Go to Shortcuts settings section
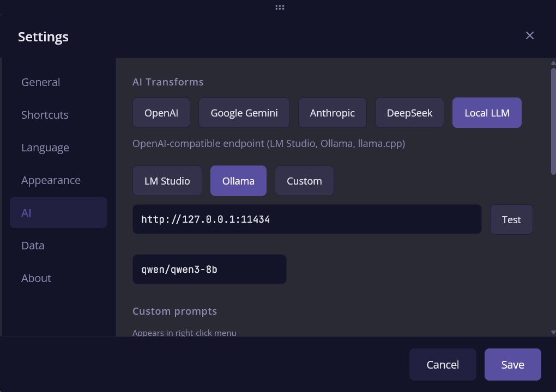The image size is (556, 392). [45, 115]
